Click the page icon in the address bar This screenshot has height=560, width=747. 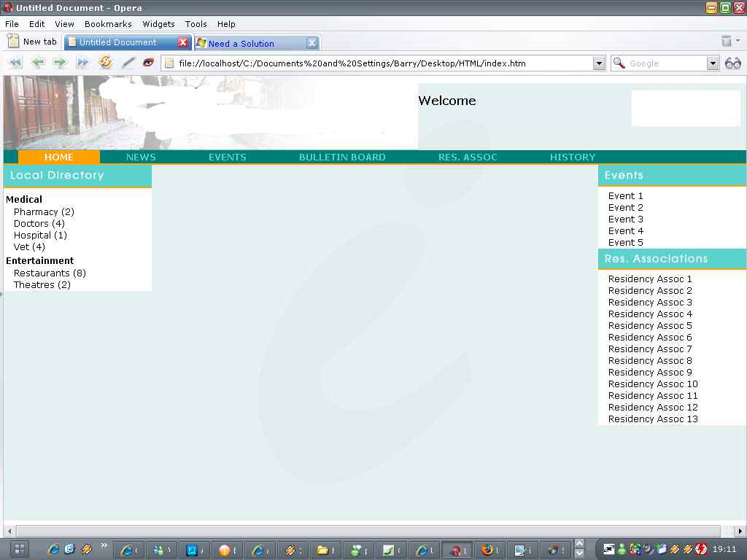coord(169,63)
